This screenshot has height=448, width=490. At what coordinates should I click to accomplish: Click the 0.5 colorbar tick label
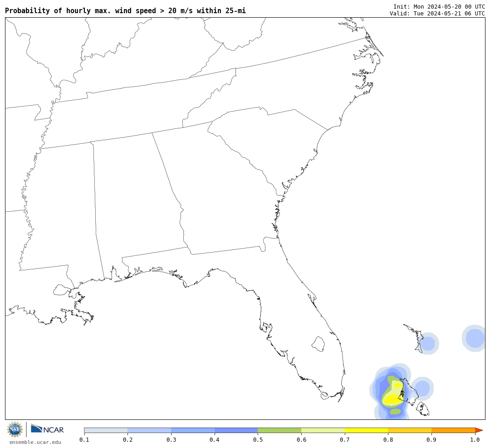pyautogui.click(x=258, y=440)
